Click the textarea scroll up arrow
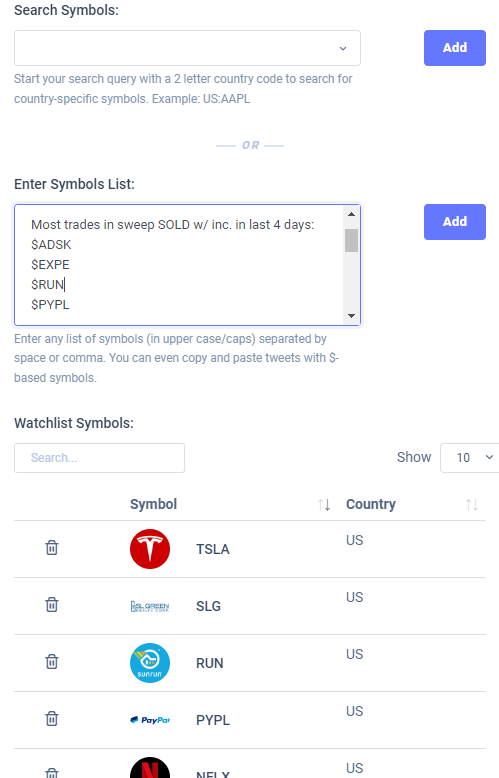The width and height of the screenshot is (499, 778). (351, 214)
